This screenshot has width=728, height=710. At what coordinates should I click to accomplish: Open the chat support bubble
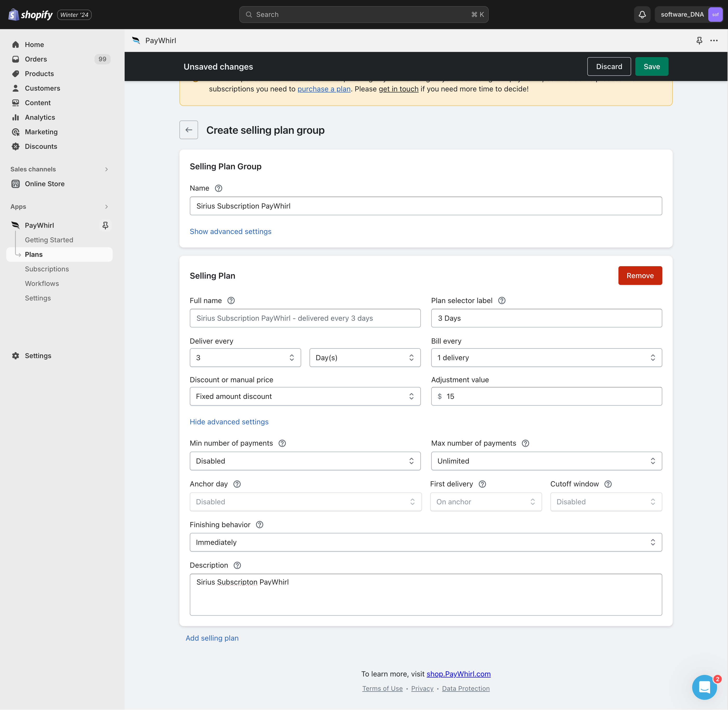click(x=704, y=687)
